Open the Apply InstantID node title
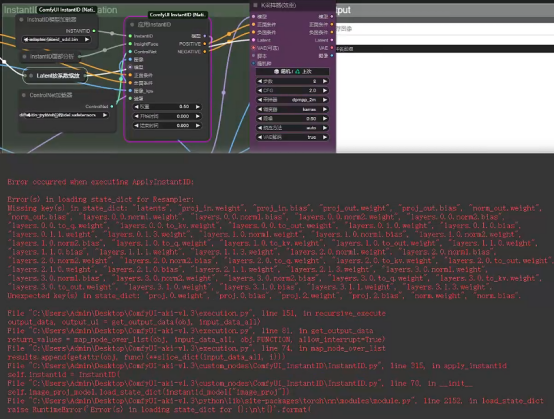Image resolution: width=554 pixels, height=420 pixels. (154, 24)
